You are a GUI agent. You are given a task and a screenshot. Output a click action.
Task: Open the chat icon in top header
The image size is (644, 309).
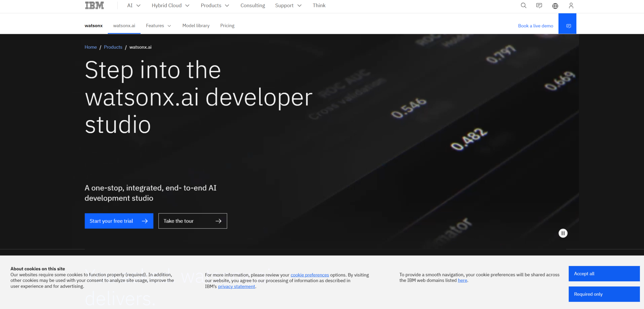(x=539, y=5)
